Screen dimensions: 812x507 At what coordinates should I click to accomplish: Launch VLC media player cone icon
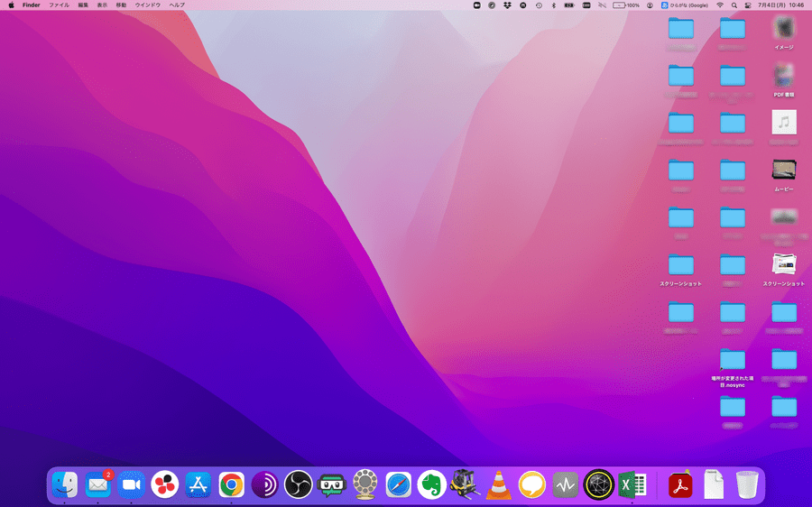tap(497, 485)
